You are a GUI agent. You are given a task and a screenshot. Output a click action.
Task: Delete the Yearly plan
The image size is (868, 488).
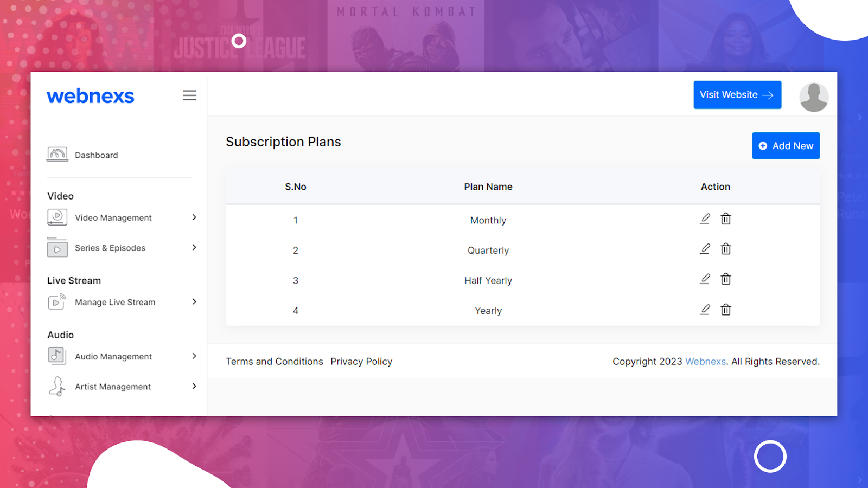pyautogui.click(x=726, y=310)
